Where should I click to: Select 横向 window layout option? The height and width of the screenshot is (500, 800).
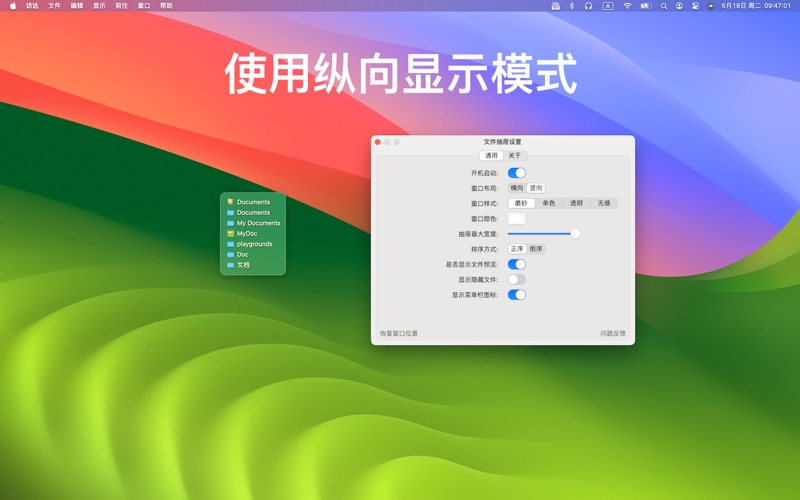pyautogui.click(x=517, y=188)
